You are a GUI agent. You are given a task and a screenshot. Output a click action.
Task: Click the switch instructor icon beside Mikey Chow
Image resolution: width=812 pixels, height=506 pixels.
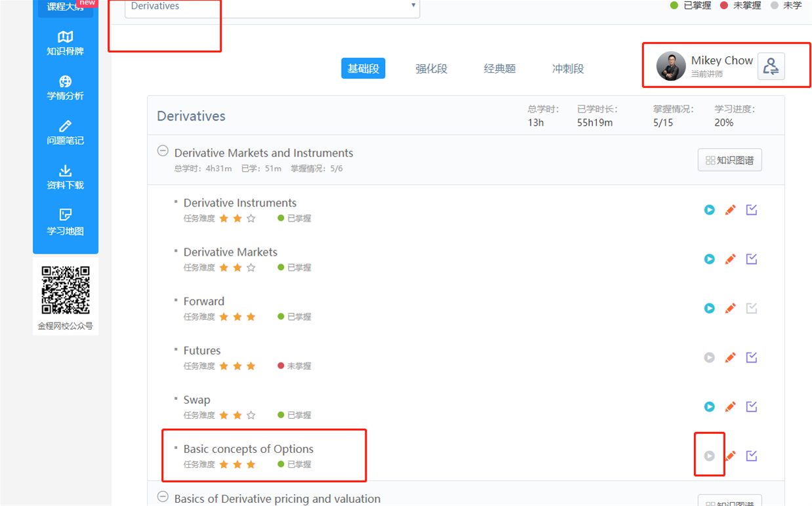point(771,66)
